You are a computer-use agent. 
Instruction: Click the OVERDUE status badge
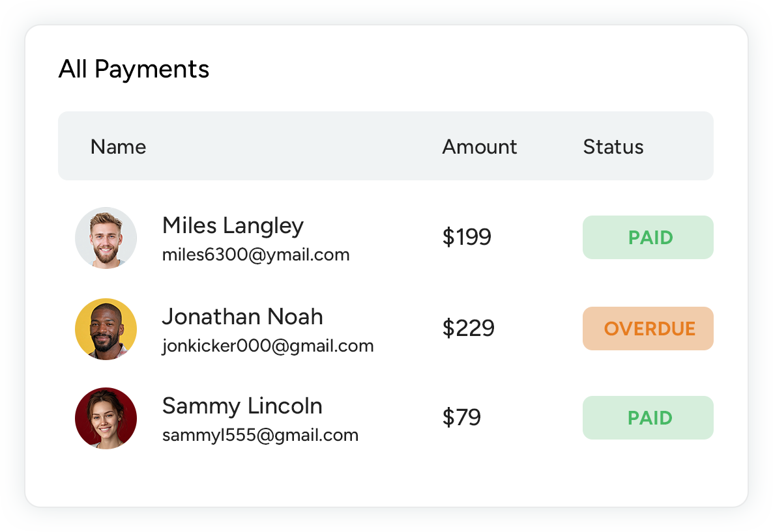pyautogui.click(x=648, y=329)
